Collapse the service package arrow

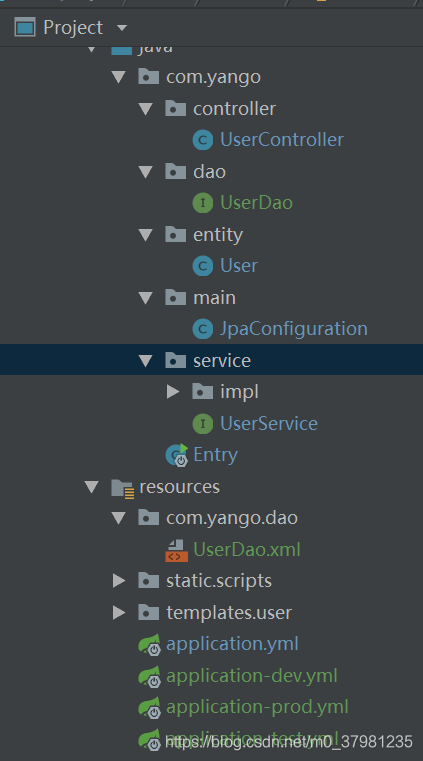click(146, 360)
